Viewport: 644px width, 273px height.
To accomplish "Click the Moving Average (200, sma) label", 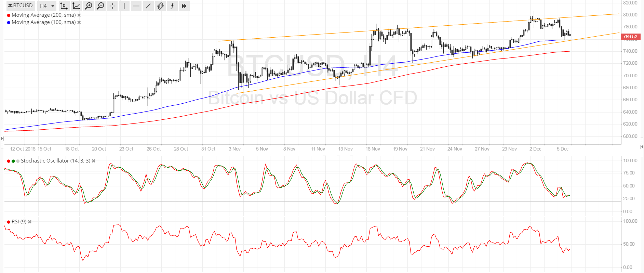I will click(x=44, y=15).
